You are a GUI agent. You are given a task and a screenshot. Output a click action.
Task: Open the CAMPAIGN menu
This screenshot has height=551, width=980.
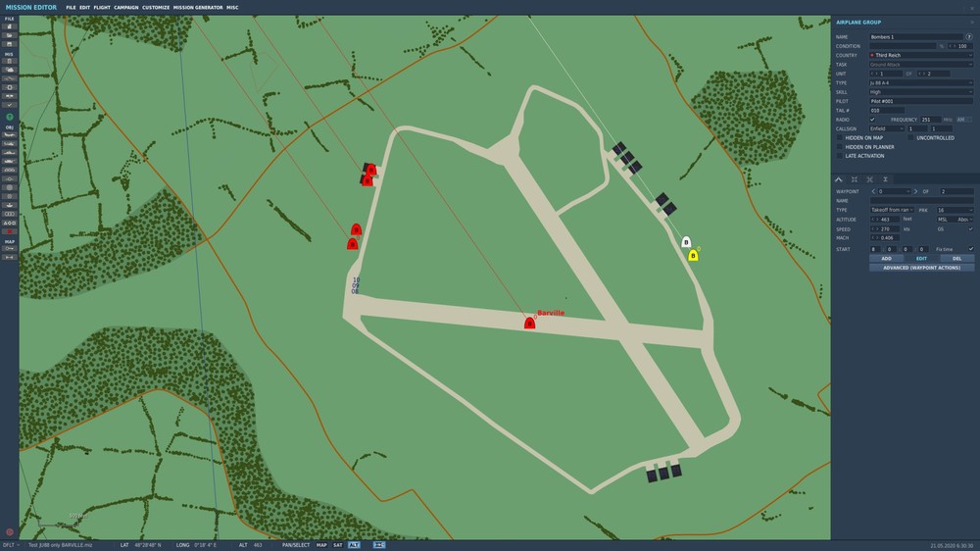click(x=126, y=8)
